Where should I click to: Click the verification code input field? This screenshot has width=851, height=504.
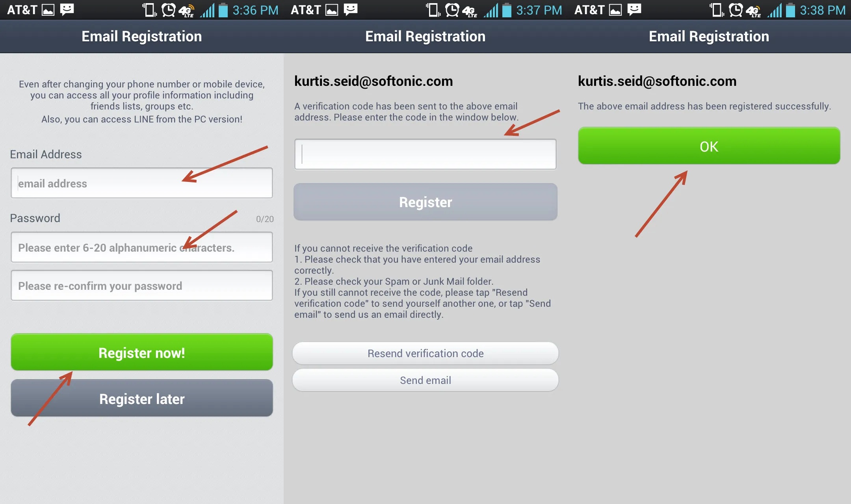pyautogui.click(x=425, y=154)
